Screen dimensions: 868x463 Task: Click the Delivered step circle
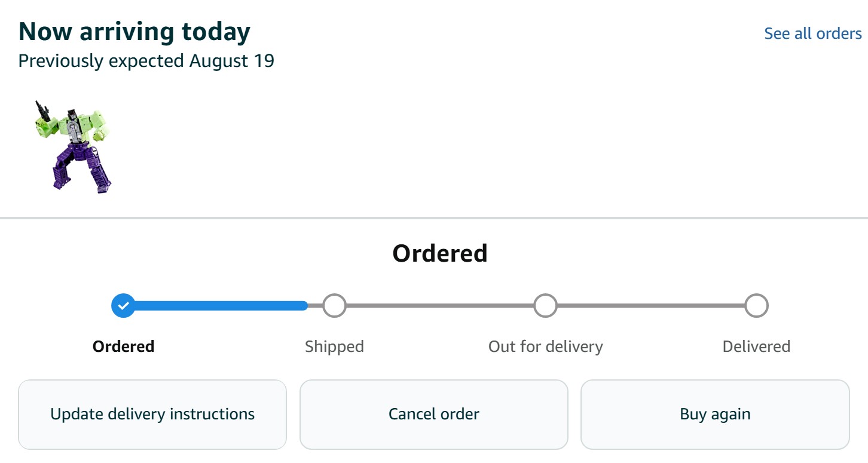pyautogui.click(x=756, y=306)
